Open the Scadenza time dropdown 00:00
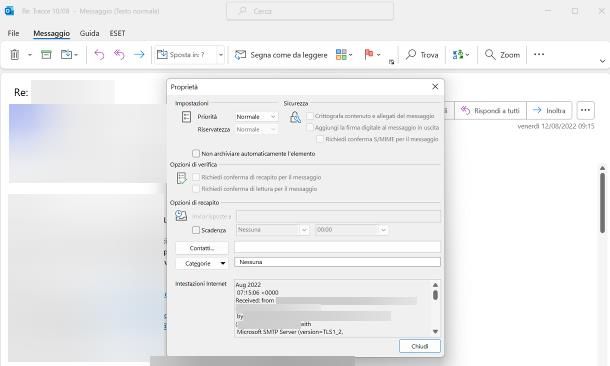This screenshot has width=610, height=366. tap(352, 230)
